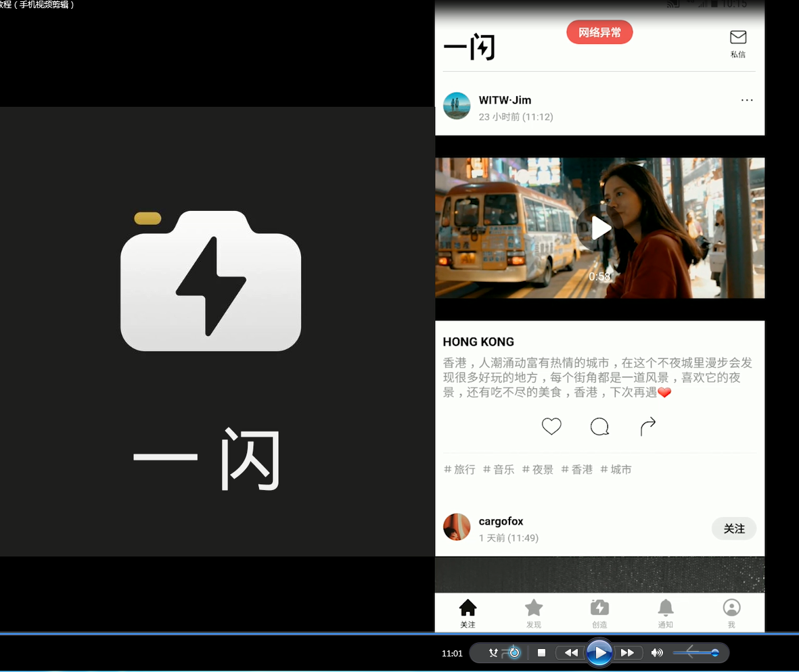Open WITW·Jim's profile avatar

pos(457,106)
